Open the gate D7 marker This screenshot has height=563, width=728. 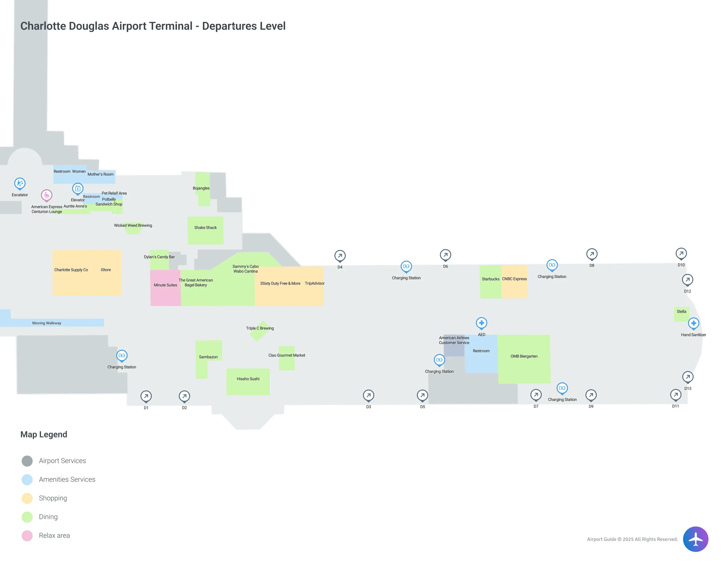pyautogui.click(x=536, y=395)
